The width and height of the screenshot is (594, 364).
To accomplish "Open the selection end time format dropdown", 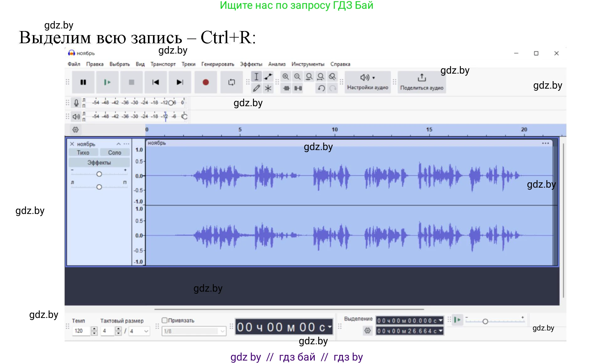I will point(440,331).
